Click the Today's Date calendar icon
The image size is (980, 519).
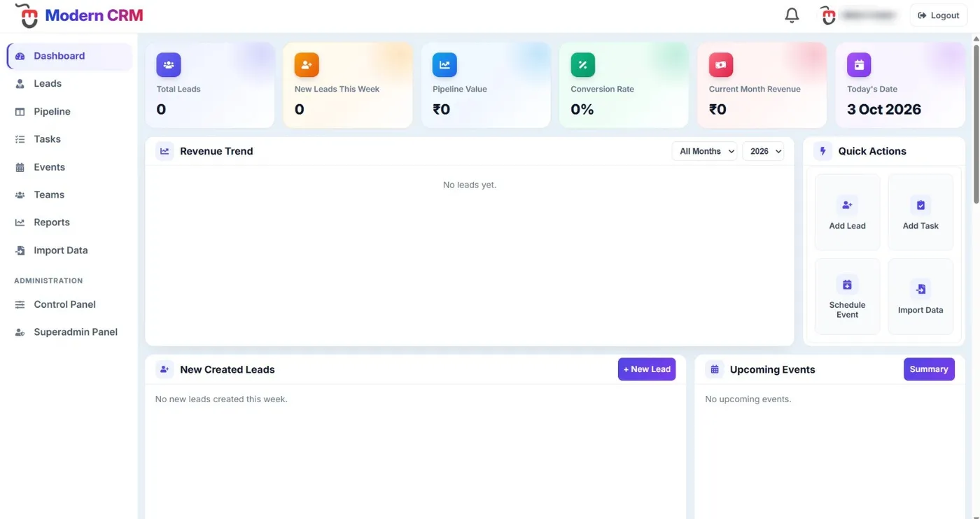pos(859,65)
